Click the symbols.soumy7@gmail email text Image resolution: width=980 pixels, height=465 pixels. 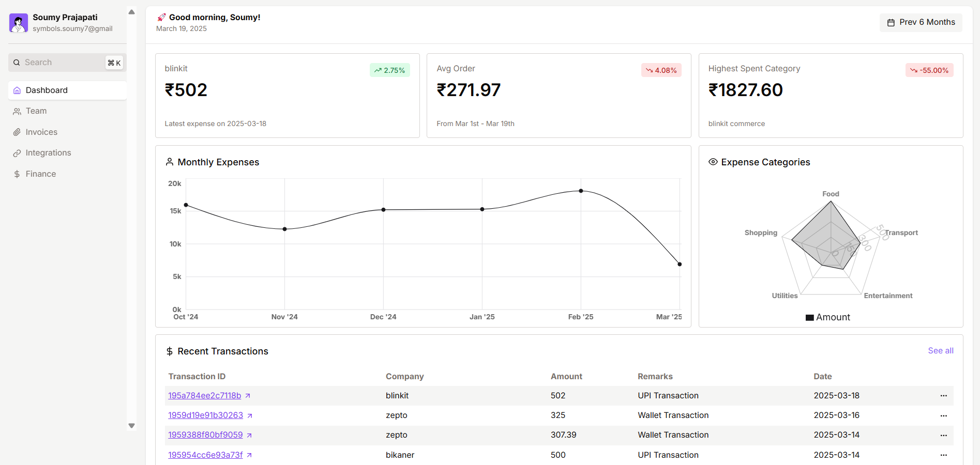pos(72,29)
